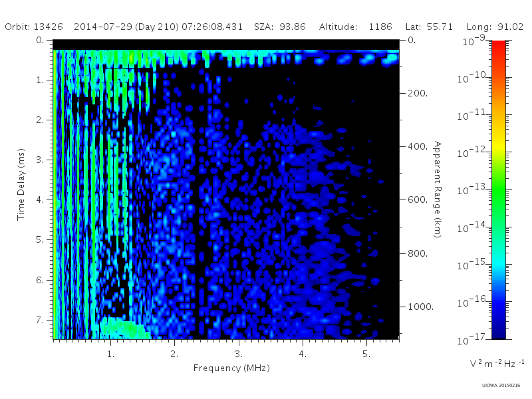Click the 'Lat: 55.71' value
Screen dimensions: 532x399
pos(429,27)
